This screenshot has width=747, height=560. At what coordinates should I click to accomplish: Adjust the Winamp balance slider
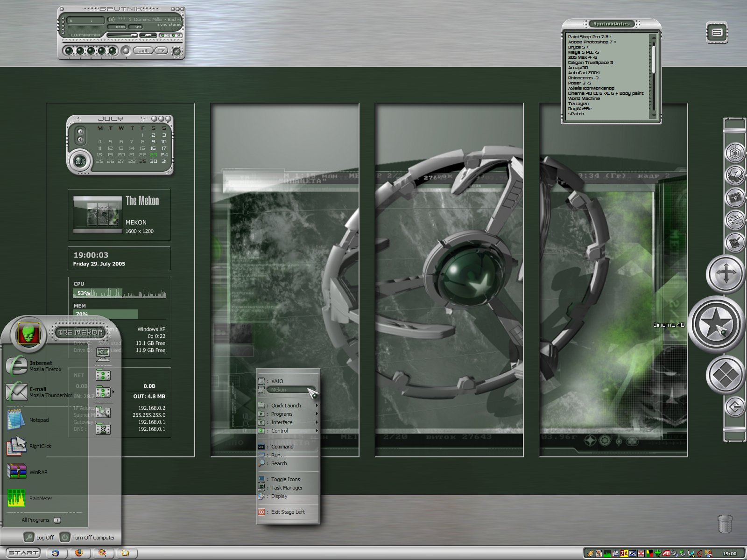(x=148, y=35)
